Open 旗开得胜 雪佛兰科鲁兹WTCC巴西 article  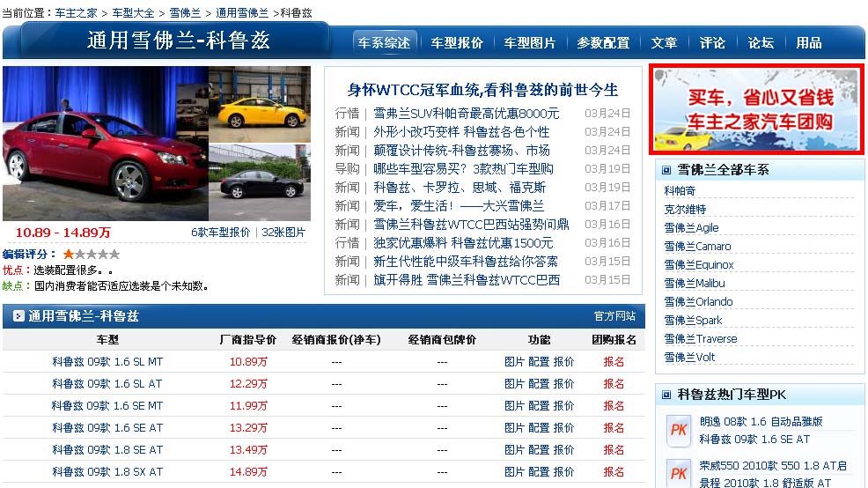pyautogui.click(x=466, y=280)
